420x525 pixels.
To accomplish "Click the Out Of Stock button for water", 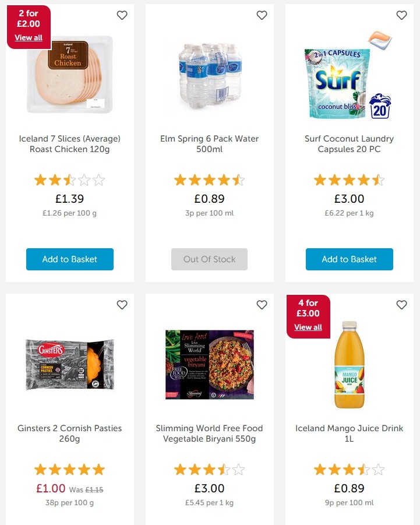I will click(x=209, y=259).
